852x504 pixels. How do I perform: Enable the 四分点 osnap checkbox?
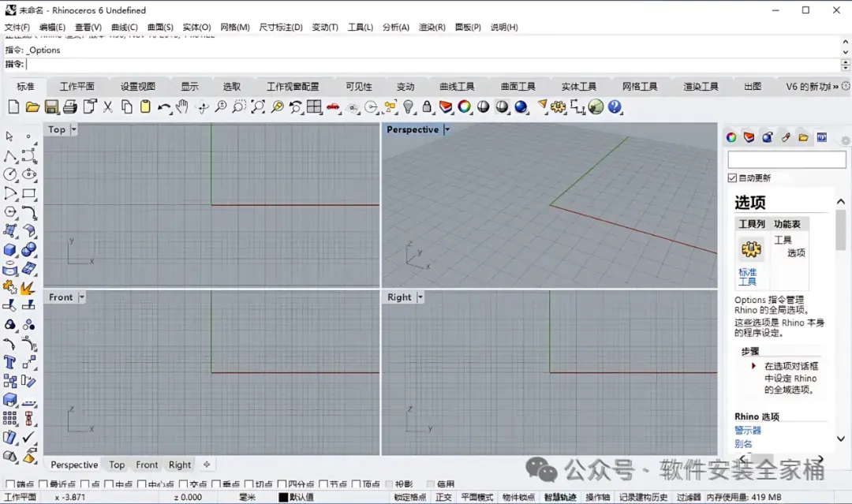coord(282,484)
